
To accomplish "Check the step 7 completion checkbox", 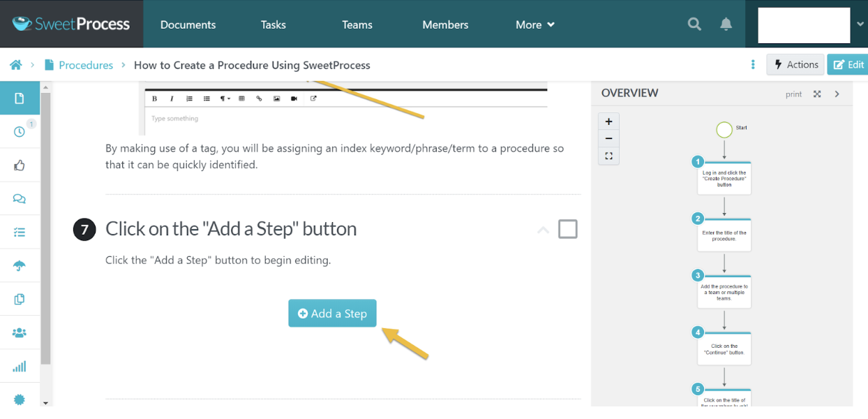I will point(568,229).
